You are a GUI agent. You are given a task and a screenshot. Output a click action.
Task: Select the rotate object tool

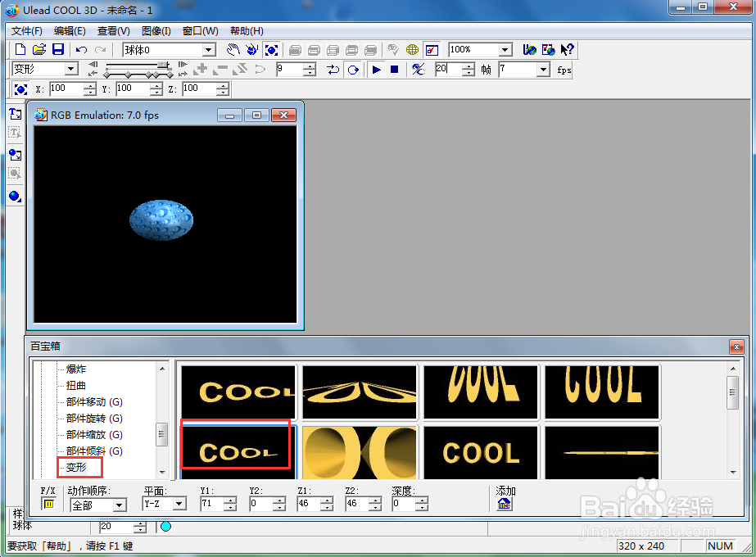[x=251, y=50]
